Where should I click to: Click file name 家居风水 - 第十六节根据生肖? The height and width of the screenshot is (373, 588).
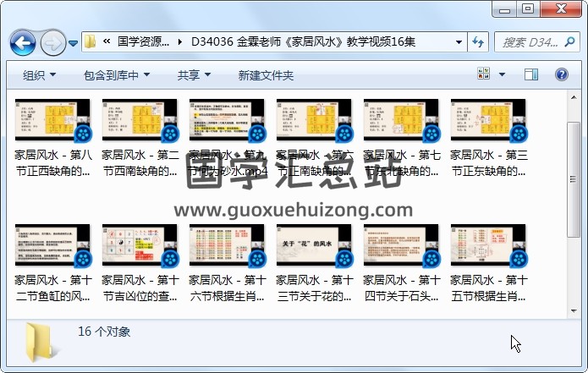(227, 288)
